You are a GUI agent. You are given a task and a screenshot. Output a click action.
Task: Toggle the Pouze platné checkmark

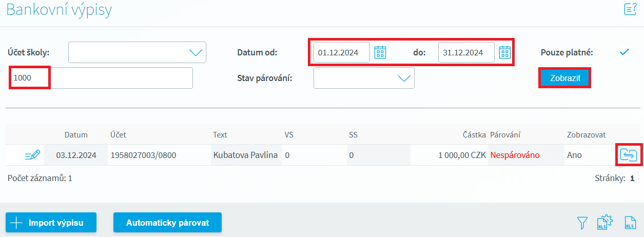624,52
